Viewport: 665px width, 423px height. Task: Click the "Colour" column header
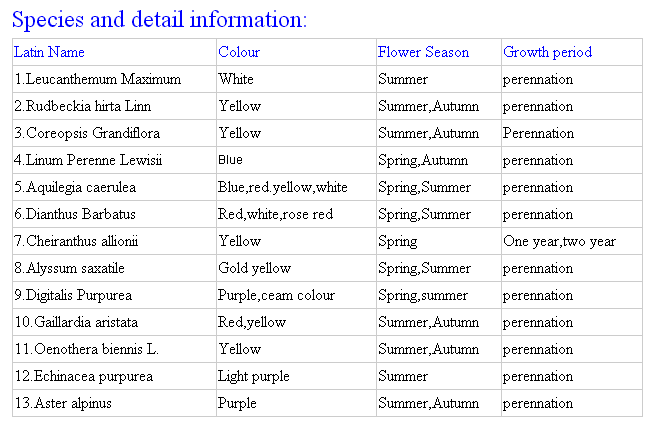coord(239,52)
